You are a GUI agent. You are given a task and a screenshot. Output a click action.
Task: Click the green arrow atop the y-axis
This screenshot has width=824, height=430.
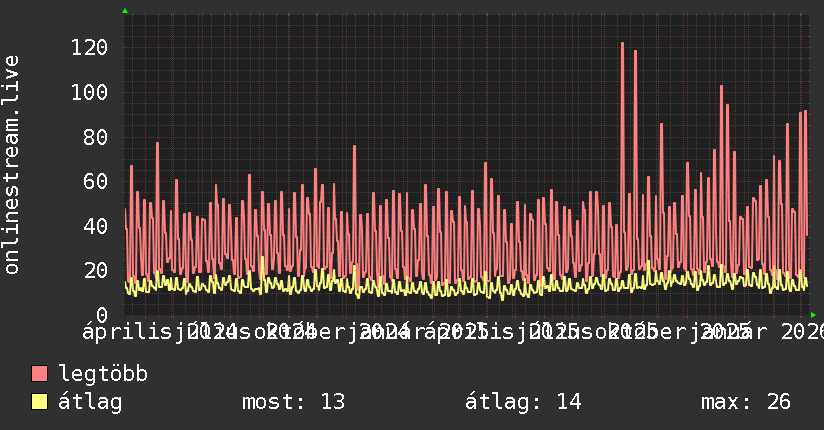125,11
